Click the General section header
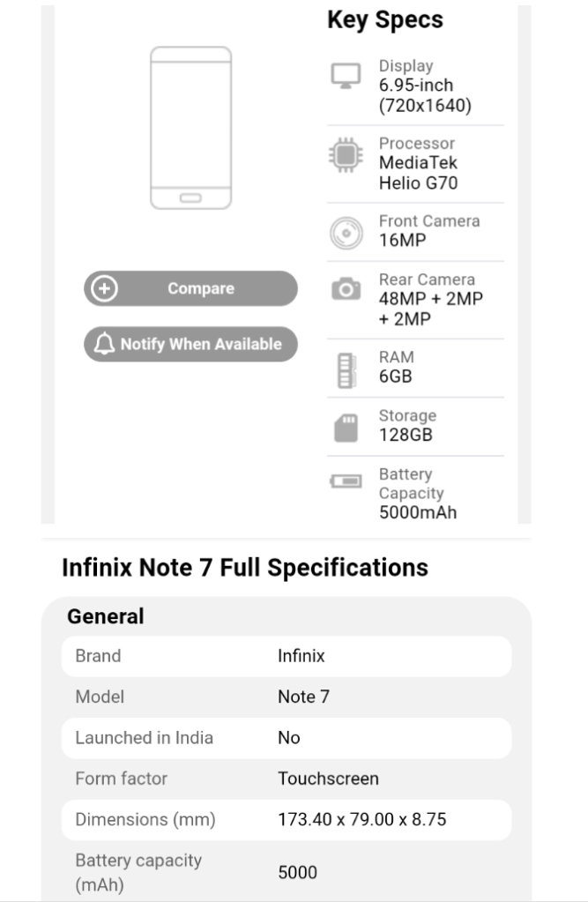This screenshot has width=588, height=902. (x=106, y=616)
